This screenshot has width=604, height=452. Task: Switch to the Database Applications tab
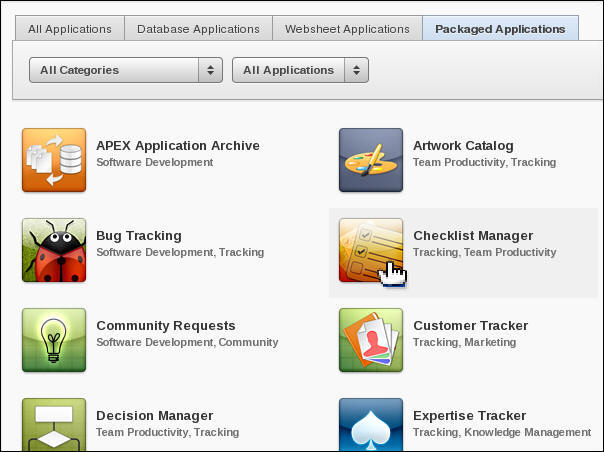click(198, 29)
